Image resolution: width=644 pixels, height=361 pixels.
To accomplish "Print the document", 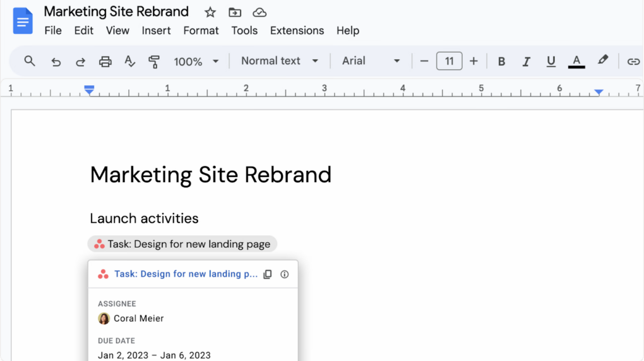I will coord(105,61).
